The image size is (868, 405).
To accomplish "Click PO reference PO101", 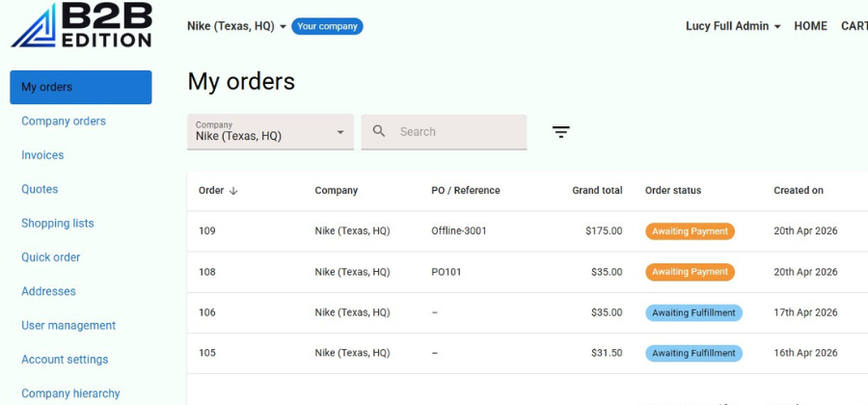I will coord(447,272).
